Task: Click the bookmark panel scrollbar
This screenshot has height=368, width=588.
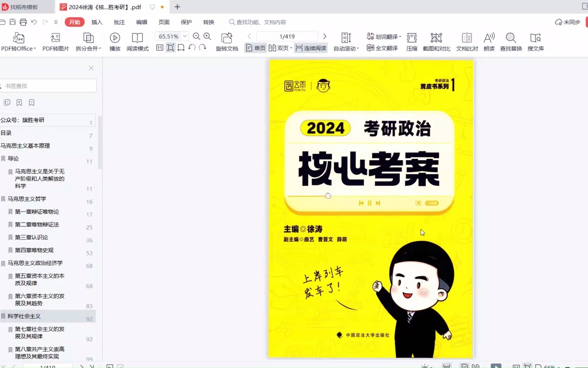Action: coord(100,142)
